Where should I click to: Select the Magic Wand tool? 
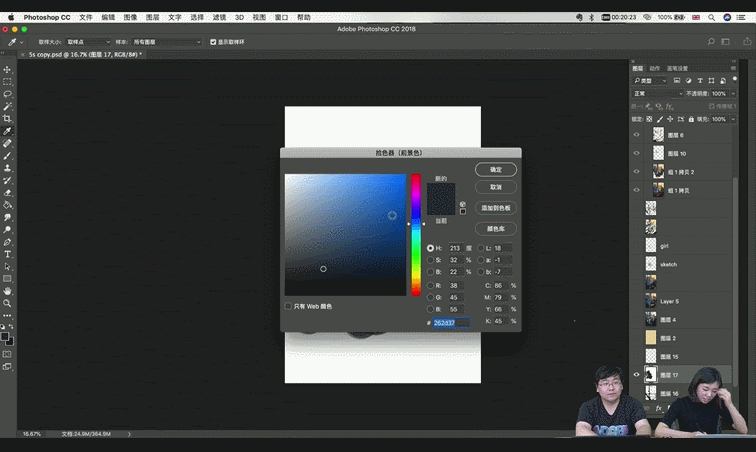(7, 106)
